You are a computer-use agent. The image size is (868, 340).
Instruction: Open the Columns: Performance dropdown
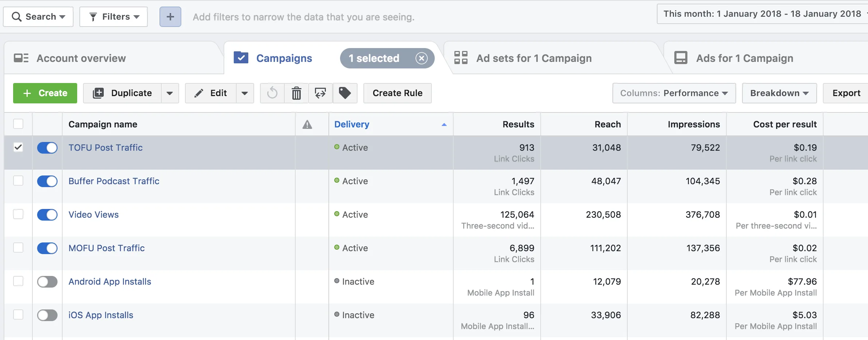[674, 93]
